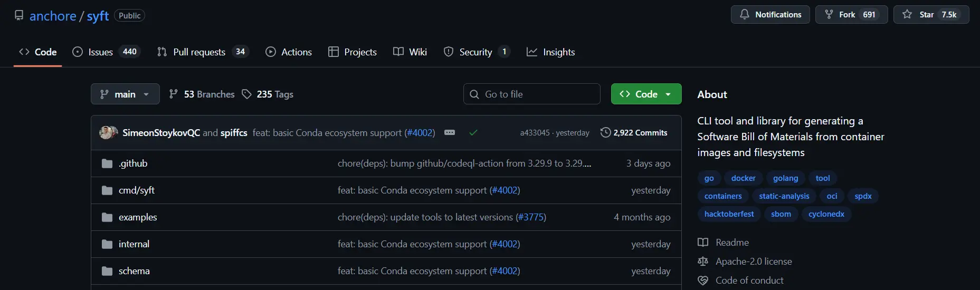View the 235 Tags list

pos(268,94)
